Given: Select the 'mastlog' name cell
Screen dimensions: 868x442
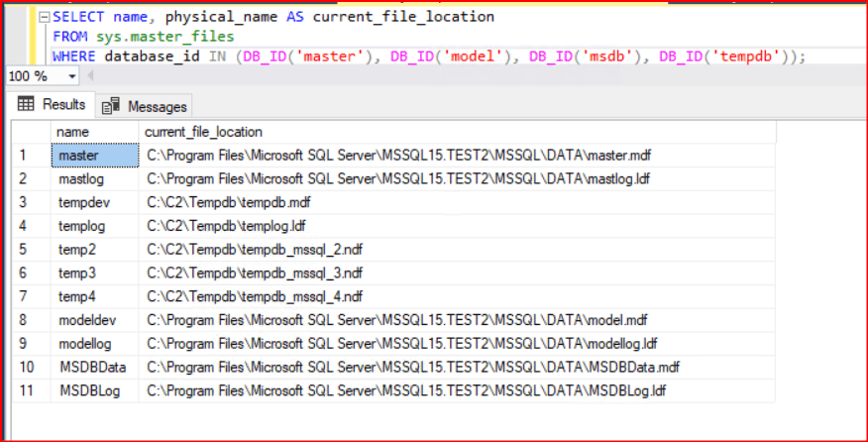Looking at the screenshot, I should coord(94,179).
